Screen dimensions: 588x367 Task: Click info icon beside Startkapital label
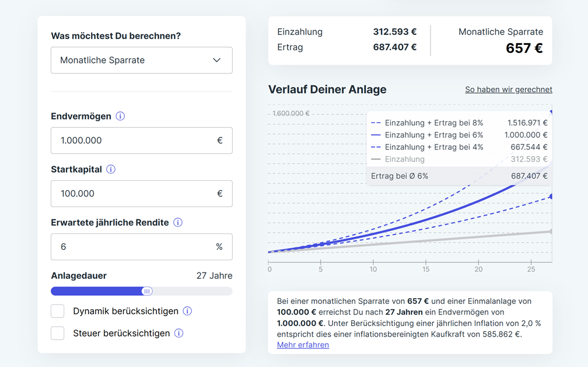pos(111,169)
